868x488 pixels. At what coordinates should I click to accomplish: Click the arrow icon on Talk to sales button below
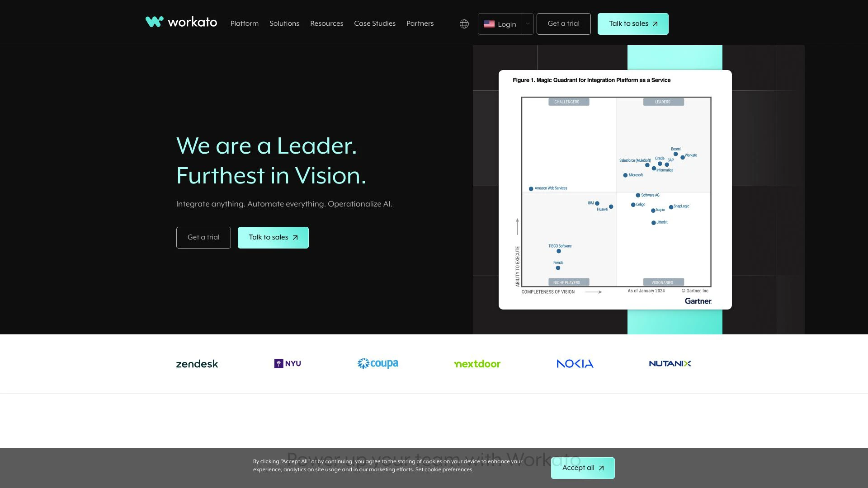[x=295, y=237]
